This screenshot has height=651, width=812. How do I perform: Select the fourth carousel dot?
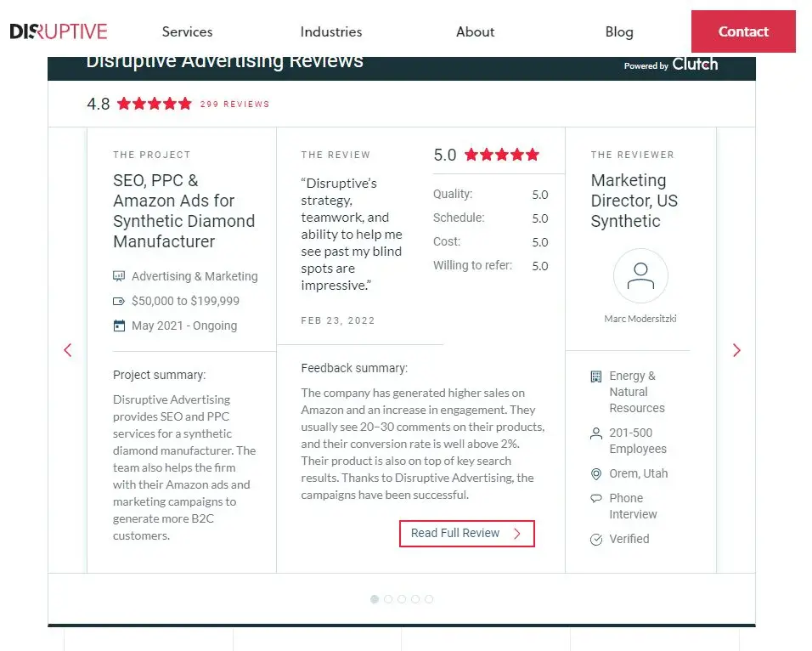pyautogui.click(x=415, y=599)
